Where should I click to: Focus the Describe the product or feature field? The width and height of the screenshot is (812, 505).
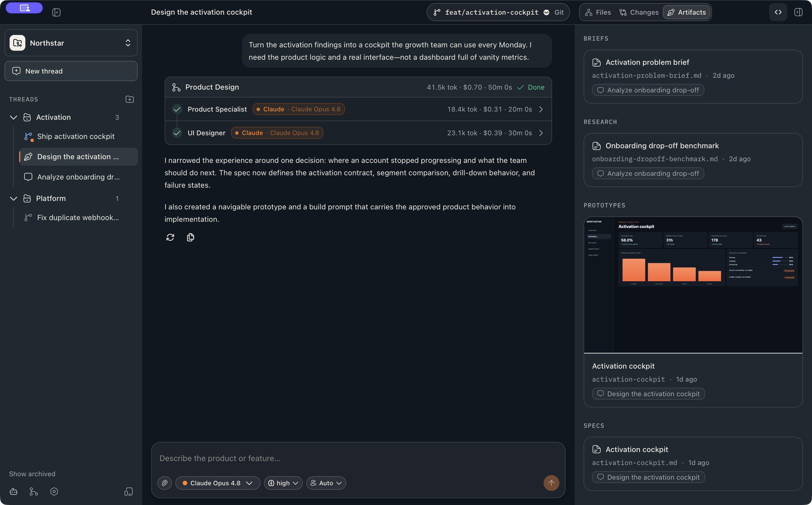[x=358, y=458]
